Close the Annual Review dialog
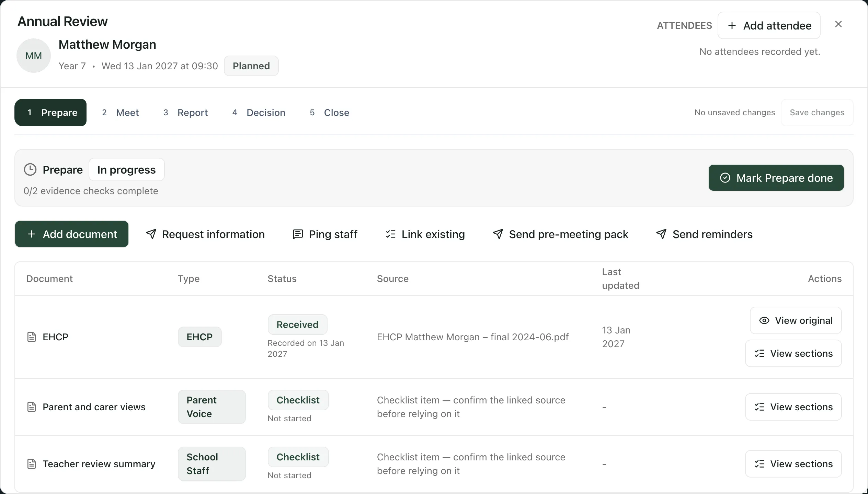The height and width of the screenshot is (494, 868). pos(838,24)
